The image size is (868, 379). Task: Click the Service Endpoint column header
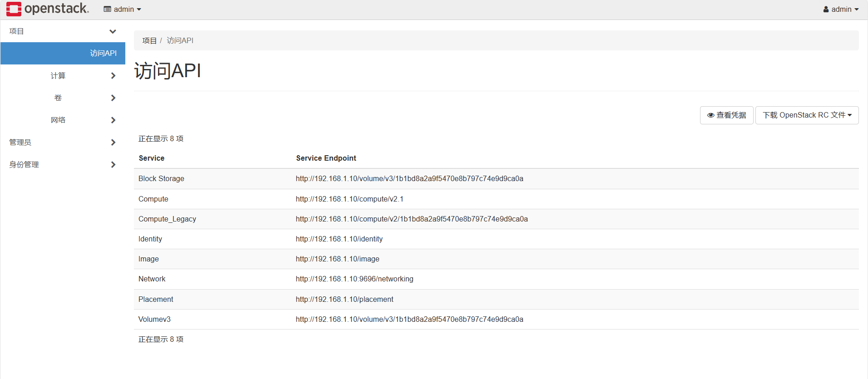click(x=326, y=158)
